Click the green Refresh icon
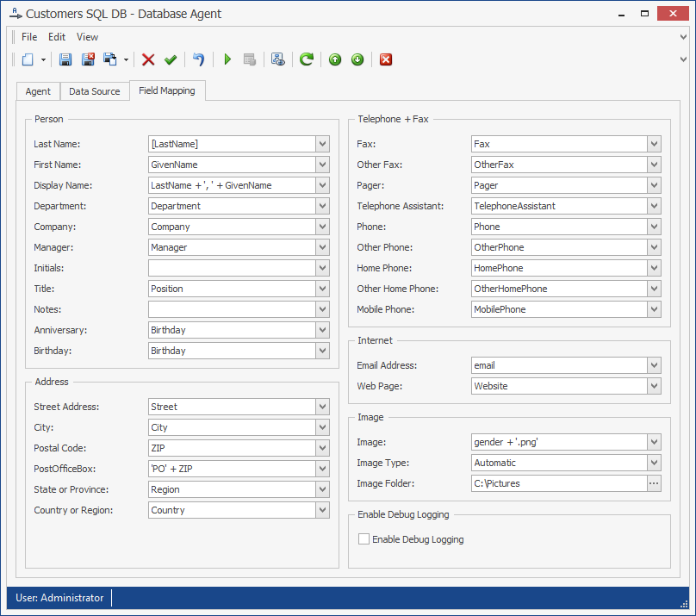This screenshot has height=616, width=696. point(307,59)
